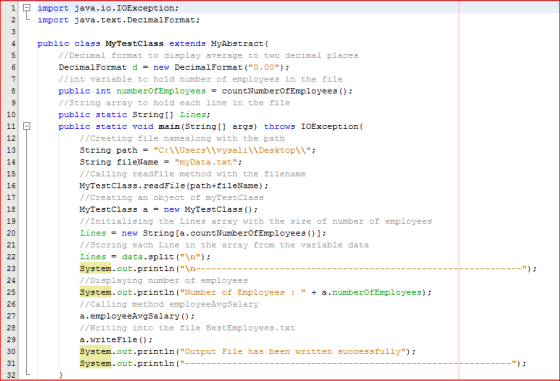Click a.writeFile() call

tap(113, 340)
